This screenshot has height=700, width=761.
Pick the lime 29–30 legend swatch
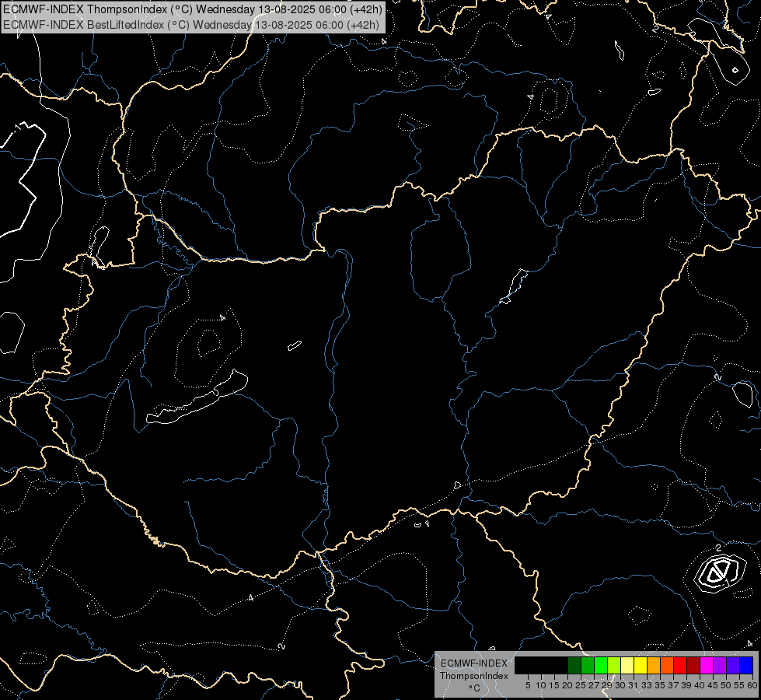[x=614, y=666]
